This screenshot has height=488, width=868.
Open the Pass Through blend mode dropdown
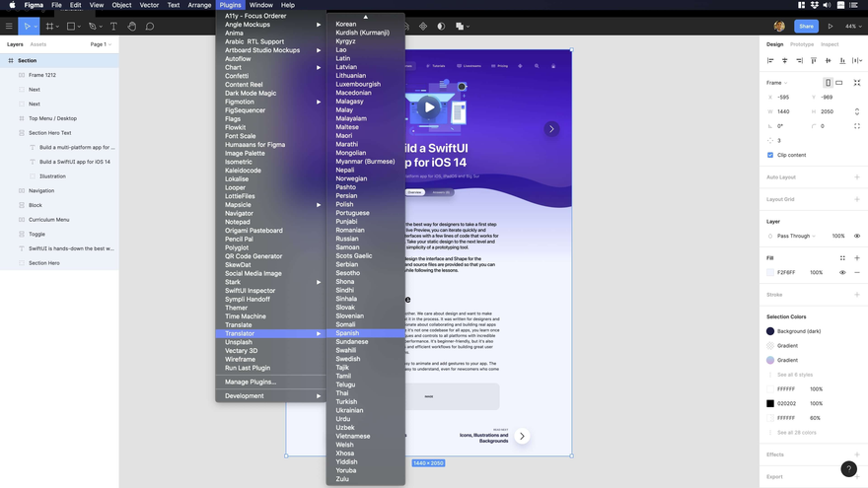(x=796, y=236)
